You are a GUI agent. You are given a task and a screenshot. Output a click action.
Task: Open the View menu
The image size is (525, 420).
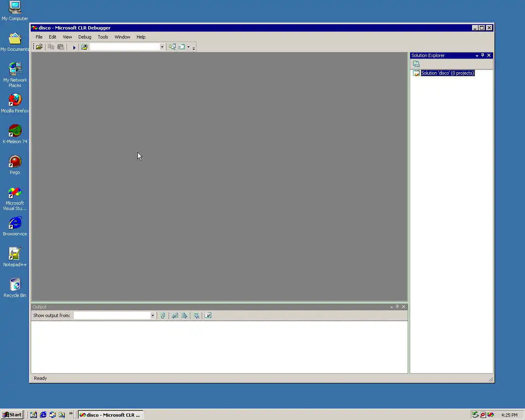(x=67, y=37)
